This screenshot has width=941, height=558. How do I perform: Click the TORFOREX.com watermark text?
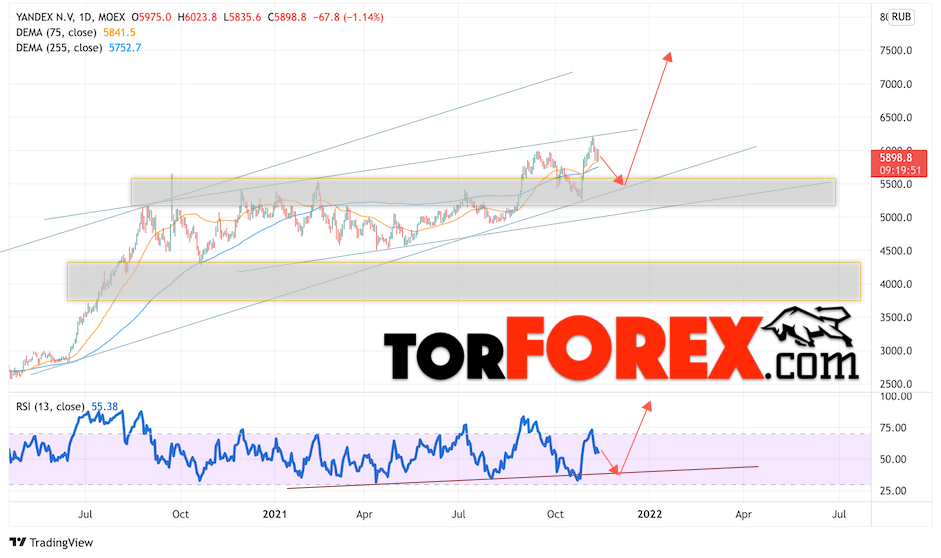pos(621,349)
